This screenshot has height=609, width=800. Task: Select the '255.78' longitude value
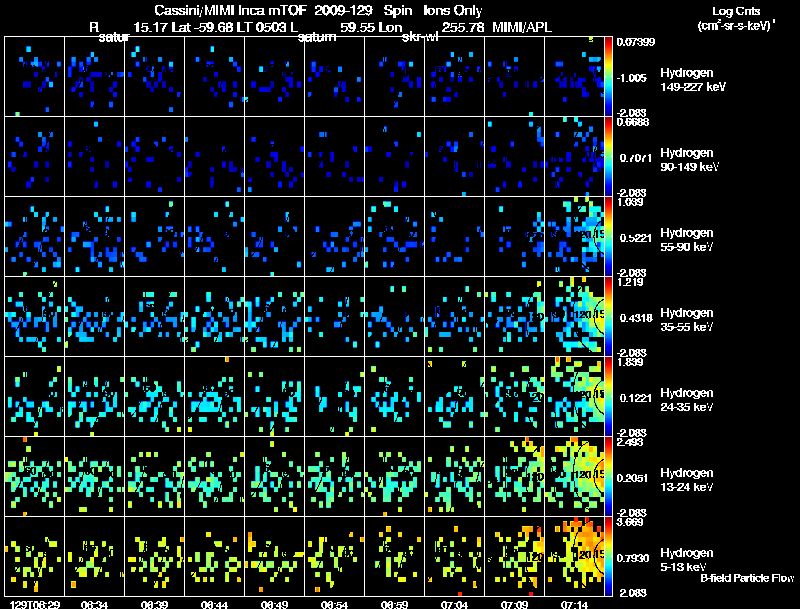pos(462,27)
